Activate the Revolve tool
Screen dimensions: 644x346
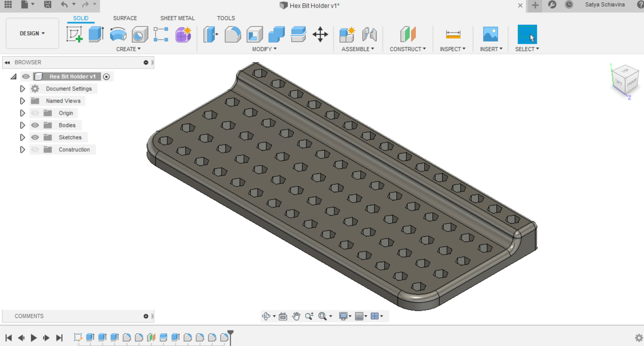pyautogui.click(x=118, y=34)
